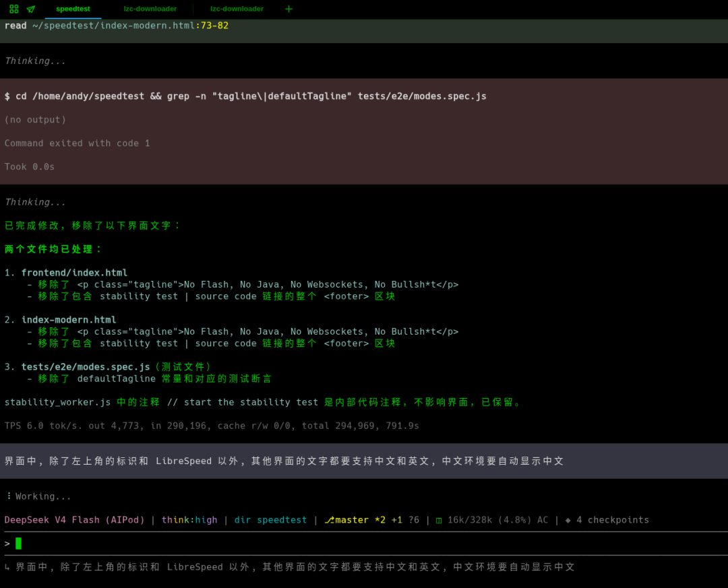This screenshot has width=728, height=588.
Task: Click the index-modern.html tagline removal line
Action: pyautogui.click(x=243, y=331)
